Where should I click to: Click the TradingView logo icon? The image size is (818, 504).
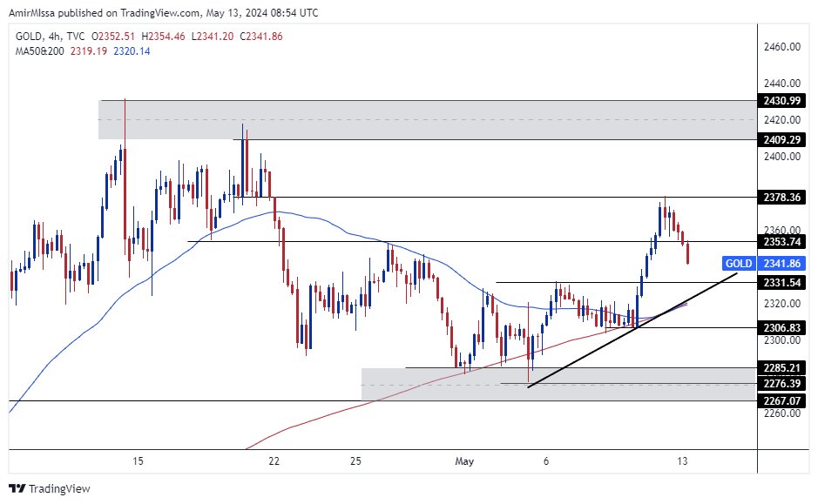coord(17,488)
